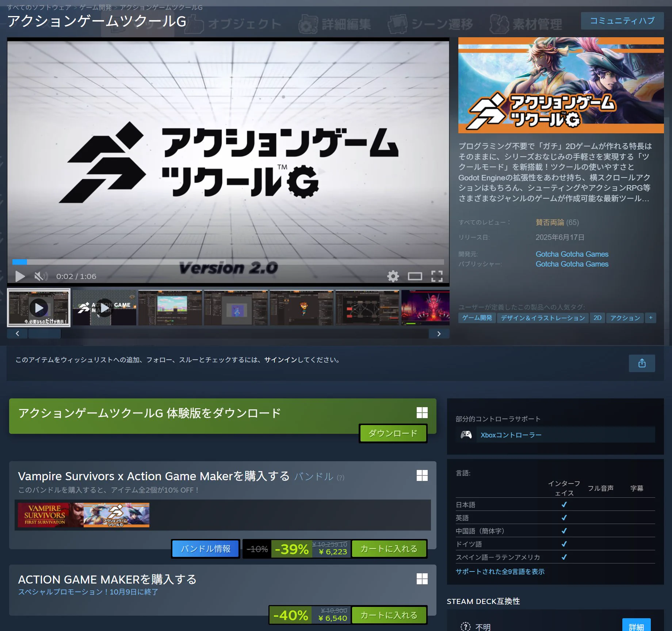Add Vampire Survivors bundle to cart
This screenshot has height=631, width=672.
(389, 549)
